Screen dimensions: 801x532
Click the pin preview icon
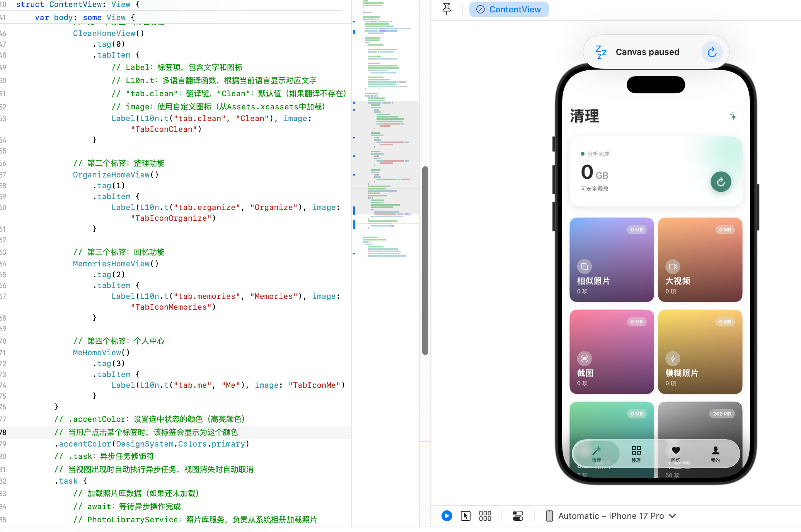coord(447,9)
